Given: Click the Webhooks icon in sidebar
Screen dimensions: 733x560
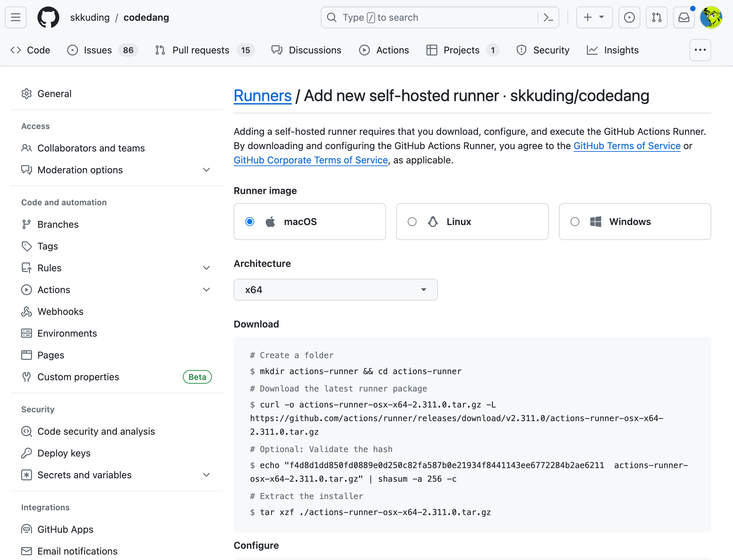Looking at the screenshot, I should (x=27, y=311).
